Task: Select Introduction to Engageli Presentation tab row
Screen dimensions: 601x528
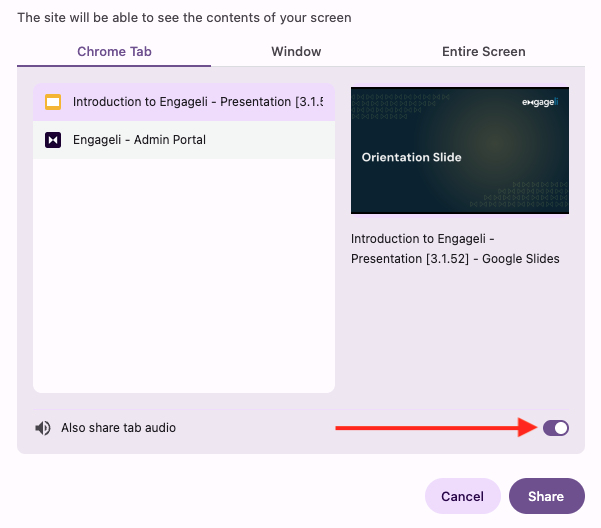Action: (x=184, y=102)
